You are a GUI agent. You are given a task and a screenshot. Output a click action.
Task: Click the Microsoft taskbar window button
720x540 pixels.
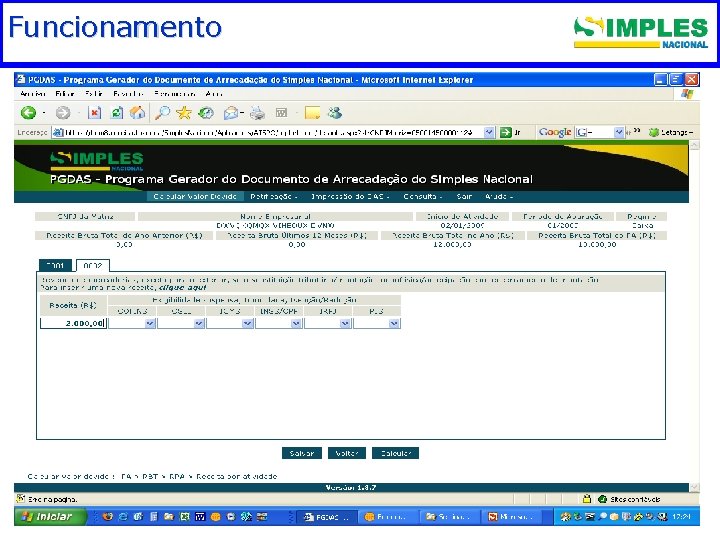click(510, 517)
